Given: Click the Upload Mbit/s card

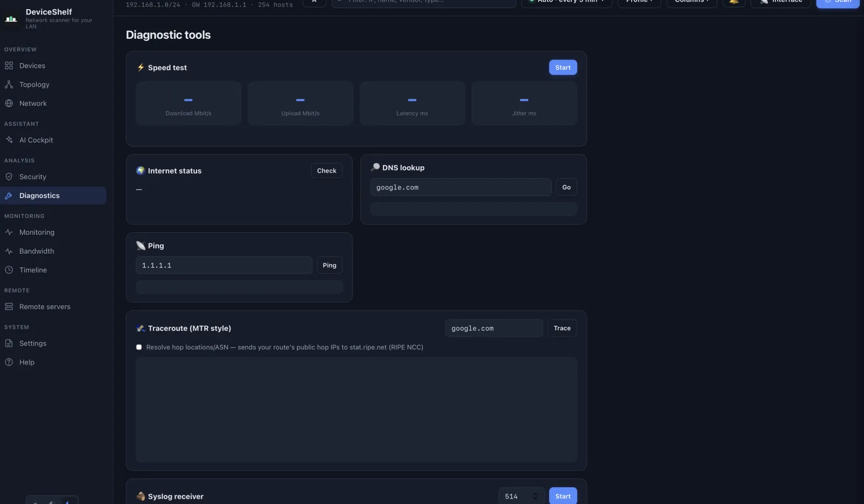Looking at the screenshot, I should pos(300,104).
